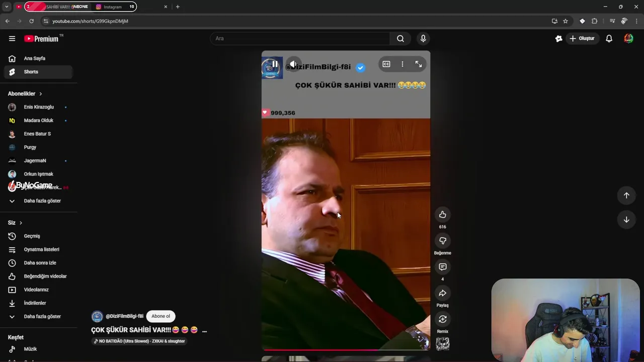The image size is (644, 362).
Task: Open Purgy channel in subscriptions
Action: 38,147
